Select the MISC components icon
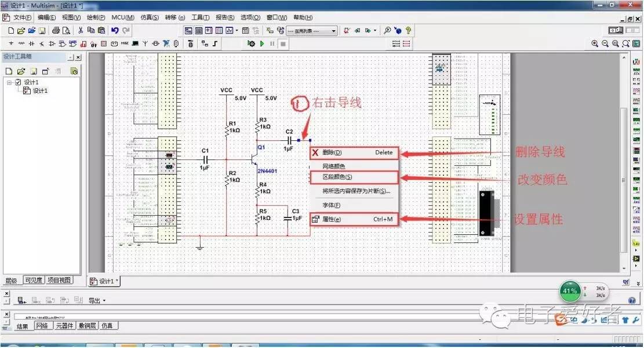 tap(125, 43)
